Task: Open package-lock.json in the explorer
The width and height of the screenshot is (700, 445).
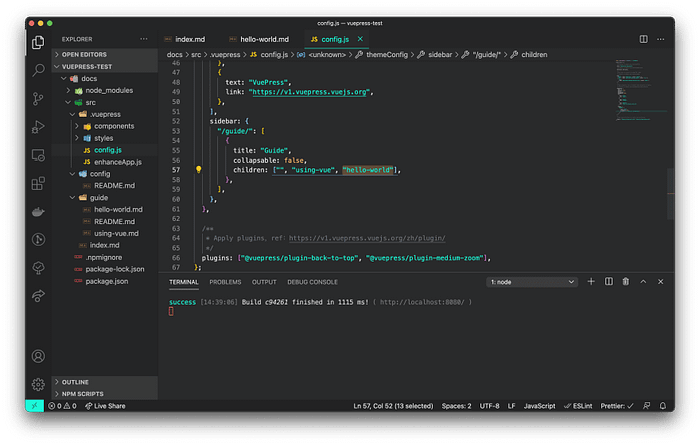Action: tap(115, 269)
